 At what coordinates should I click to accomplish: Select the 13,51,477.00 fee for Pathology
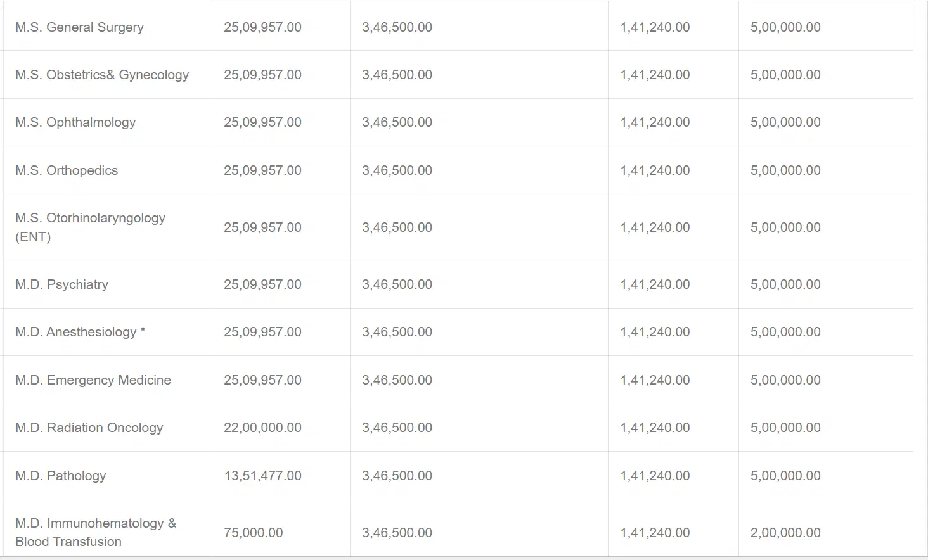point(262,476)
